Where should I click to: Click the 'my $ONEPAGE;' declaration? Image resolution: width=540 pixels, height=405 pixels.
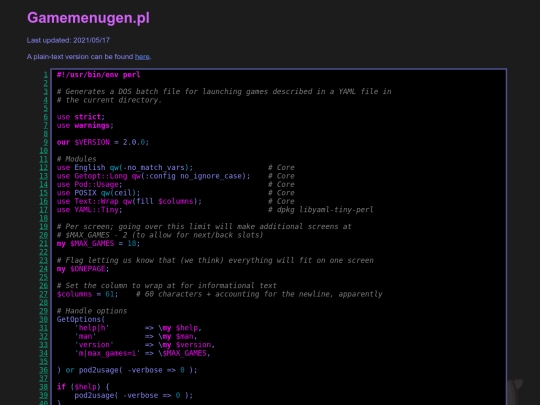[83, 269]
